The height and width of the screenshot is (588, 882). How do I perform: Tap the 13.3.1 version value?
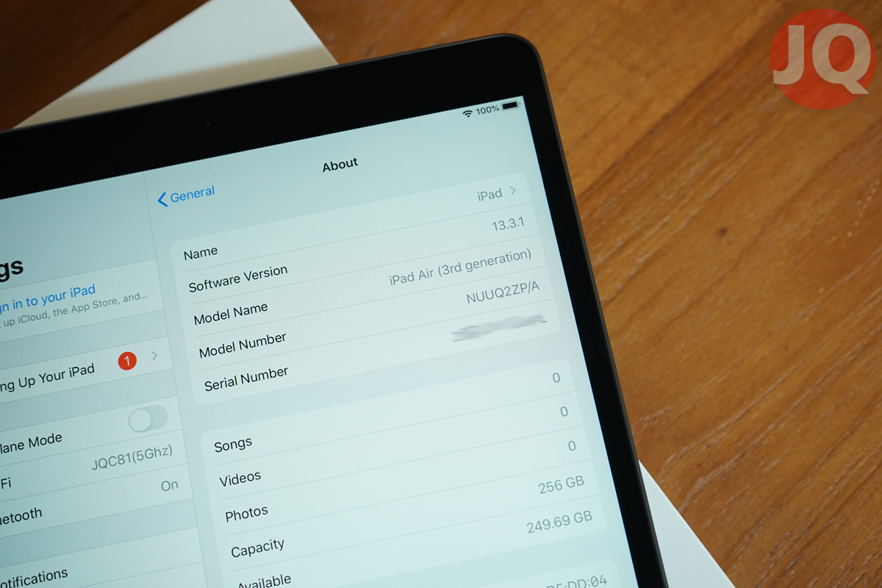pyautogui.click(x=508, y=224)
